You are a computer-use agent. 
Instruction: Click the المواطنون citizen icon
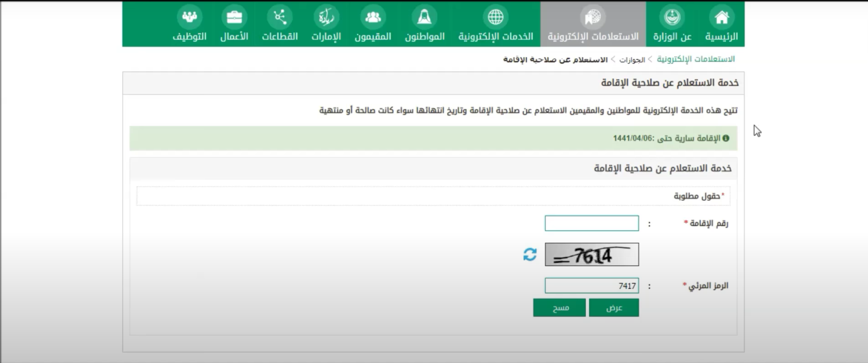pos(424,17)
